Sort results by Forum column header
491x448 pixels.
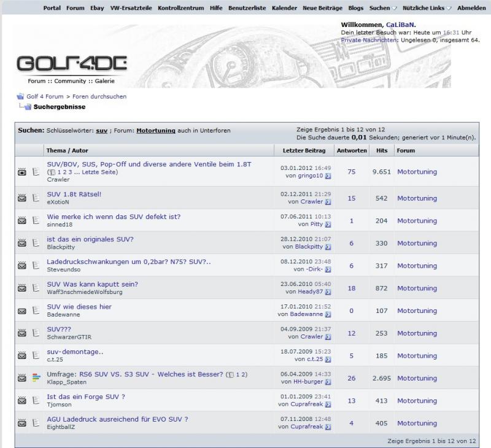(406, 150)
